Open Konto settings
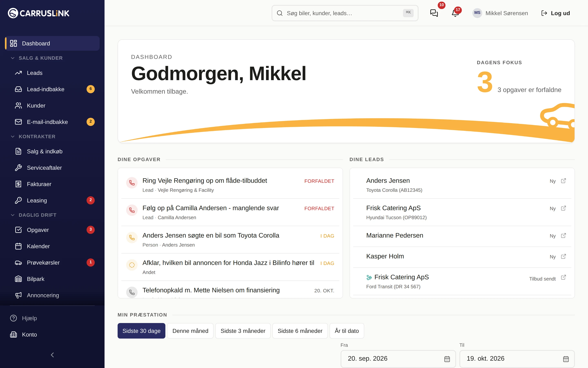Image resolution: width=588 pixels, height=368 pixels. (52, 334)
